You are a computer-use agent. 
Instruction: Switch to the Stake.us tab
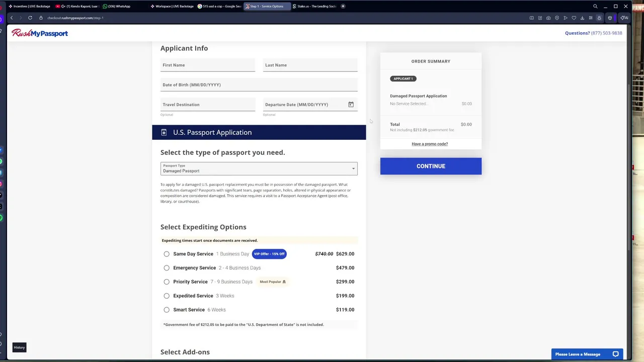[314, 7]
